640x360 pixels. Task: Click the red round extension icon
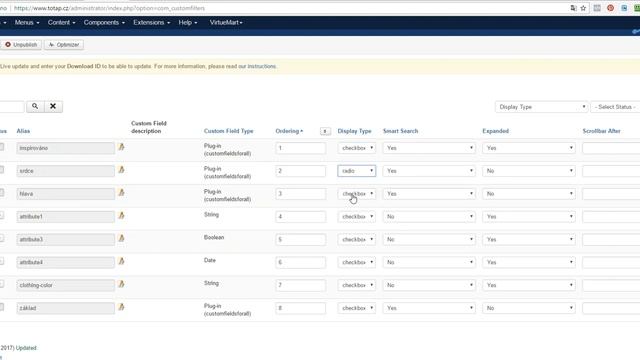[x=611, y=8]
